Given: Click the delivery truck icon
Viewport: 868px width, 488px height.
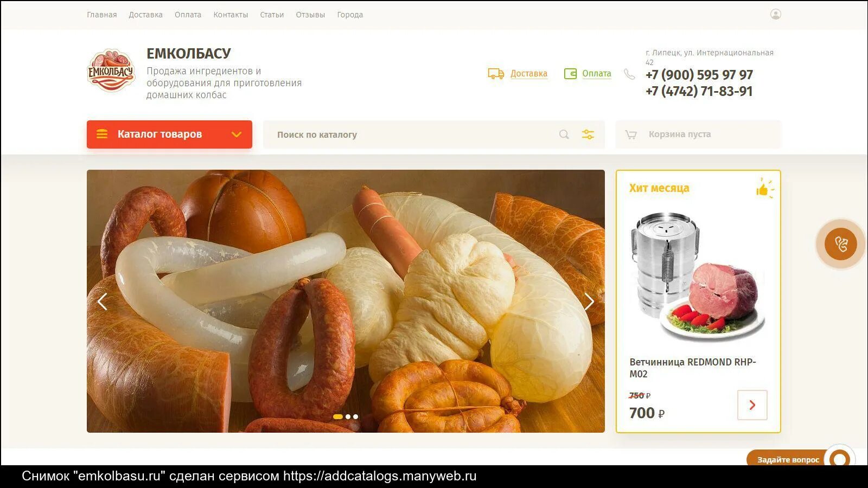Looking at the screenshot, I should (x=496, y=74).
